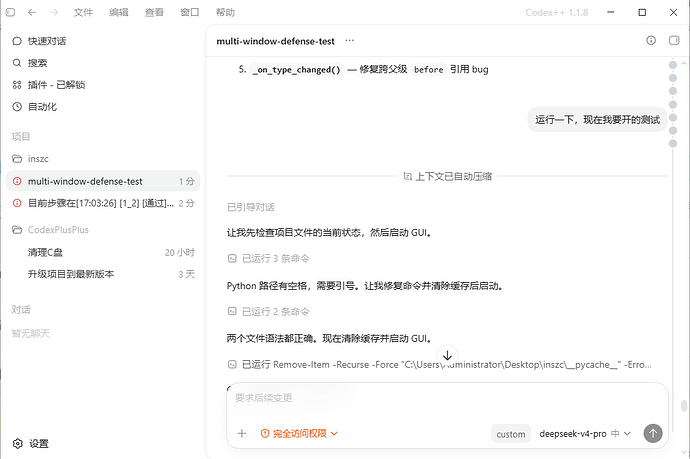The height and width of the screenshot is (459, 690).
Task: Click the terminal icon beside 已运行 3 条命令
Action: click(x=232, y=258)
